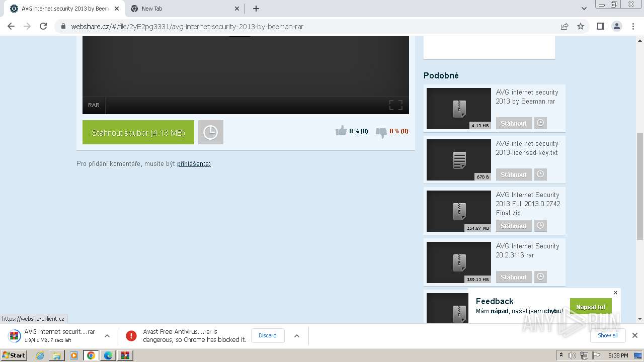Click the share page icon in address bar
644x362 pixels.
pos(565,26)
